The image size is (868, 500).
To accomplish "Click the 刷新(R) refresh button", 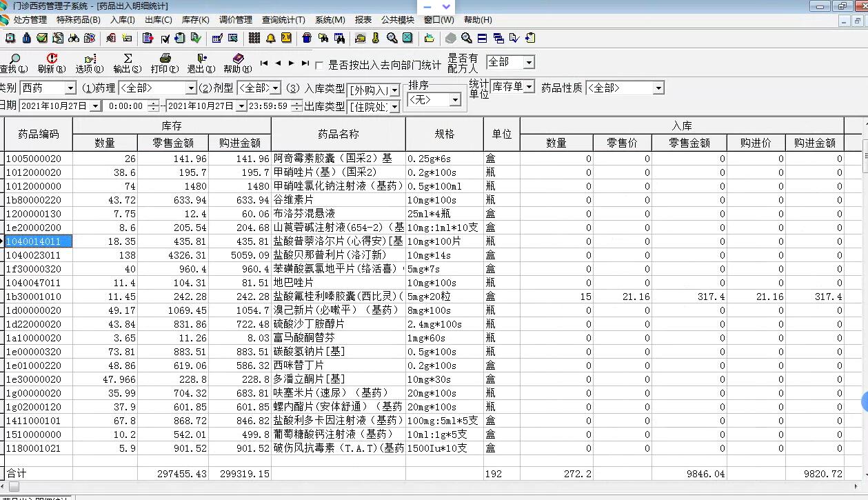I will pyautogui.click(x=52, y=63).
